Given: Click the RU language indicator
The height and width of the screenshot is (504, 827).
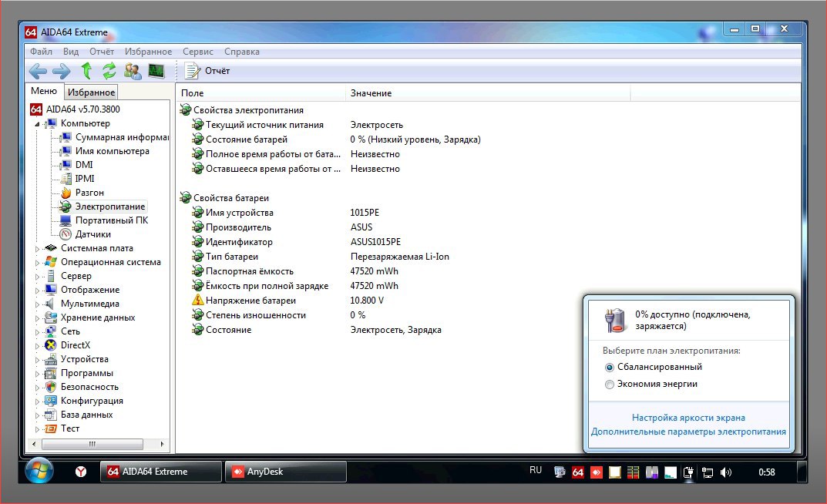Looking at the screenshot, I should click(x=536, y=470).
